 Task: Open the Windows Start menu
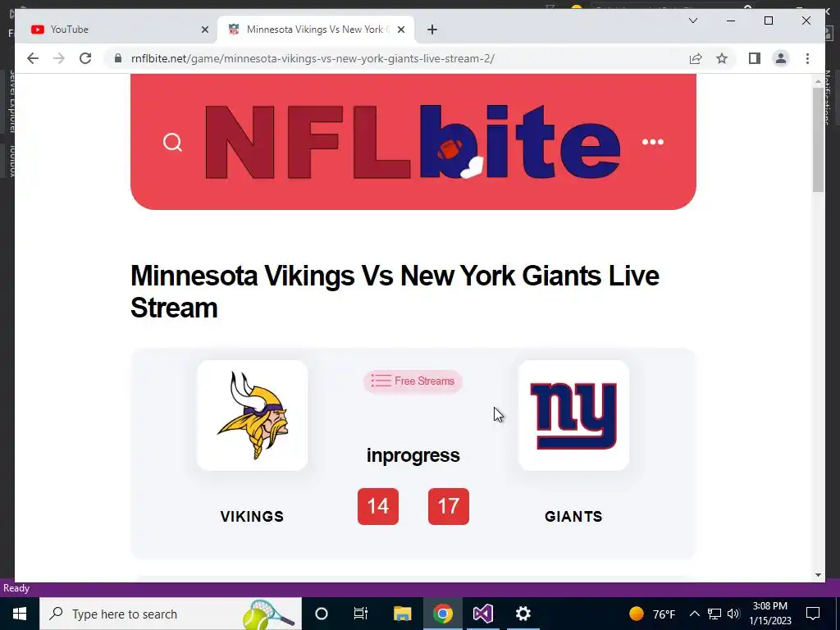pos(20,614)
